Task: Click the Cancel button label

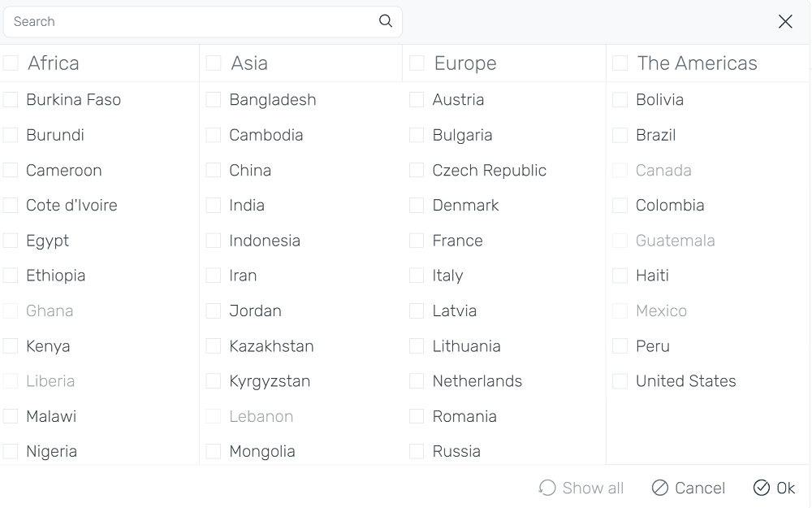Action: point(700,488)
